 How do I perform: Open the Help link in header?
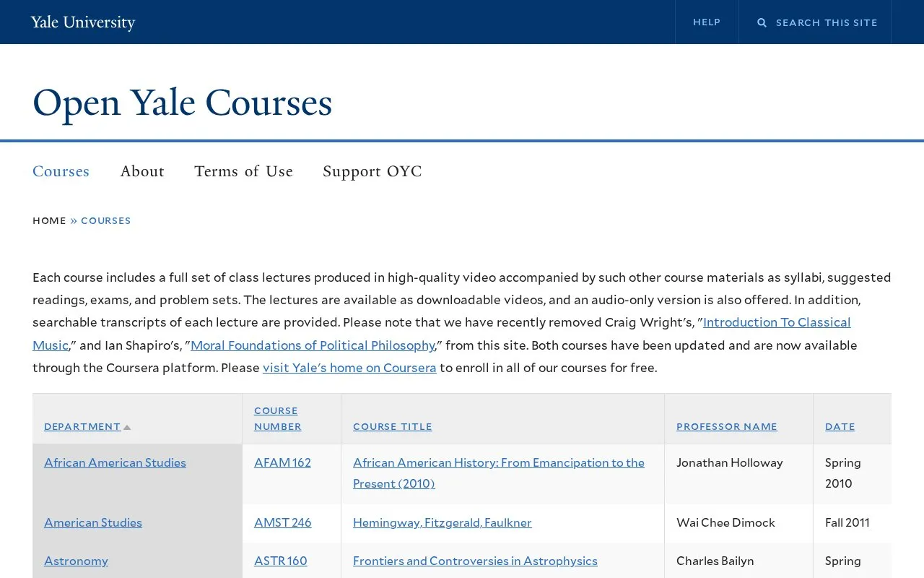pos(707,22)
